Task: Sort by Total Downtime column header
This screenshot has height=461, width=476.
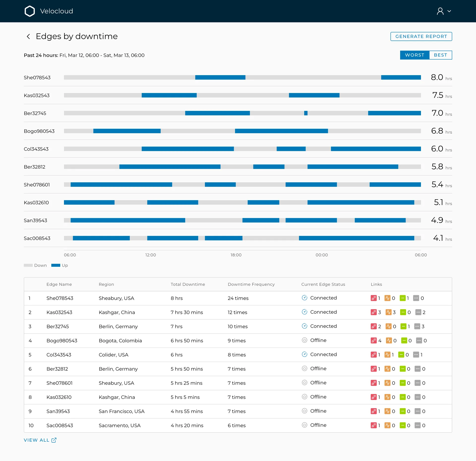Action: (x=188, y=284)
